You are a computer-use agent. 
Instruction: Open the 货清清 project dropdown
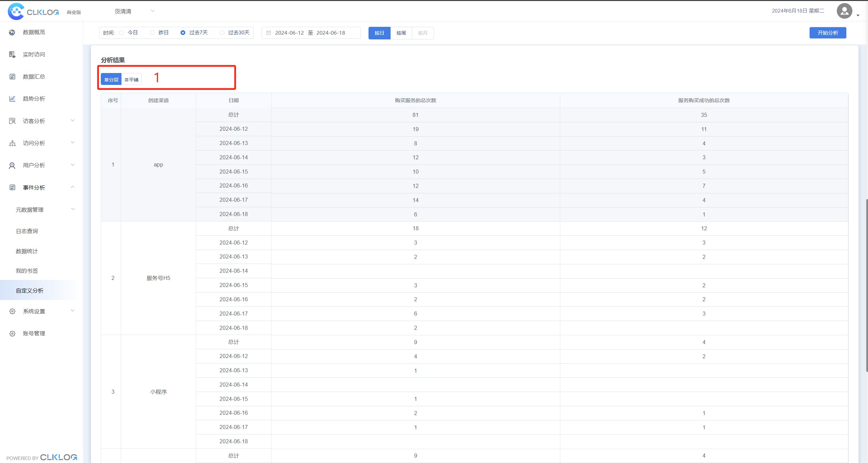coord(134,11)
